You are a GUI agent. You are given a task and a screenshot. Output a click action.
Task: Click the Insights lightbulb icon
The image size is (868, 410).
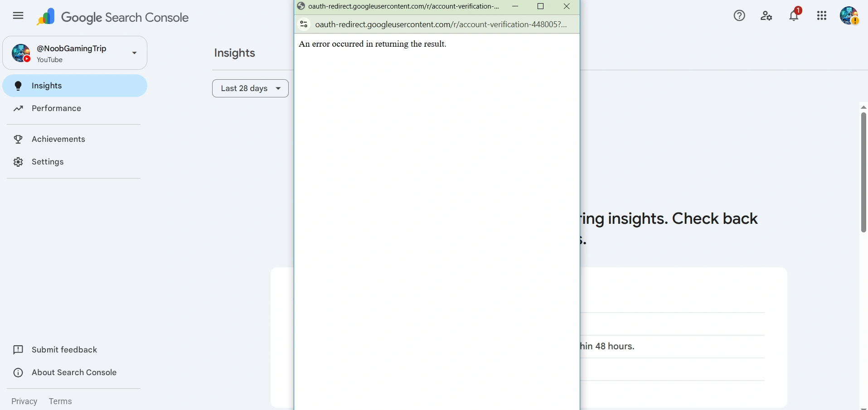pos(18,86)
